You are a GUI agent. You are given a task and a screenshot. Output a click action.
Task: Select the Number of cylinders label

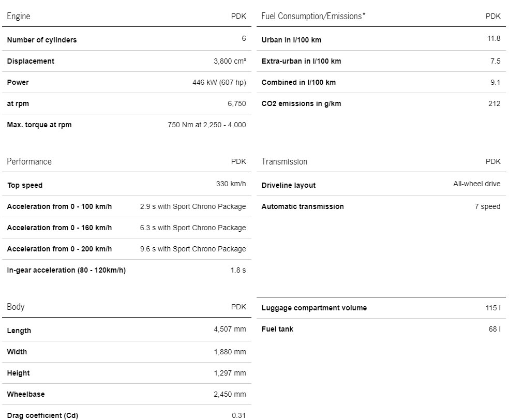click(42, 40)
